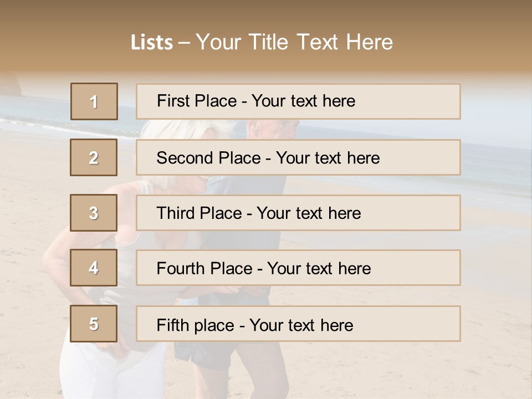Select the "Your Title Text Here" title text

(x=294, y=42)
